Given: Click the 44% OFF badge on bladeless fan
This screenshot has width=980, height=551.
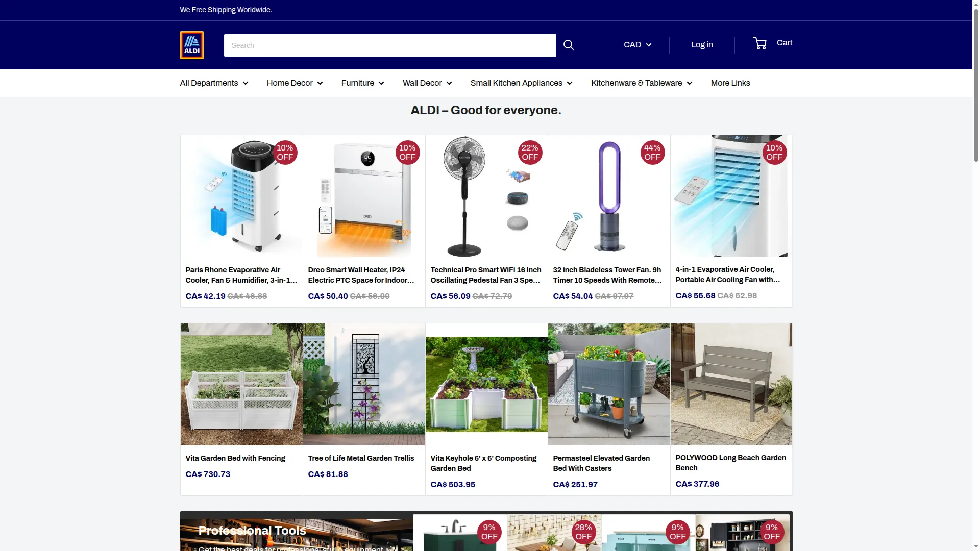Looking at the screenshot, I should (x=652, y=153).
